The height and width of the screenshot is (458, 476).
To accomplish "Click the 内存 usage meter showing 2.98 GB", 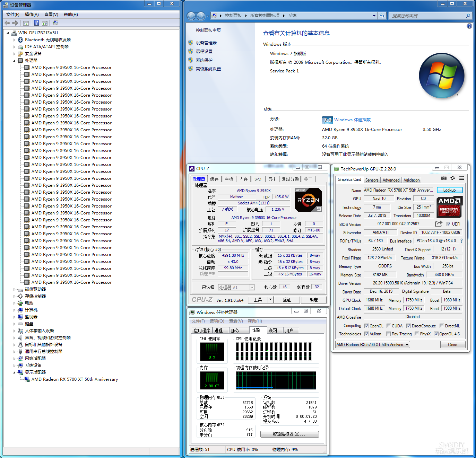I will click(212, 380).
